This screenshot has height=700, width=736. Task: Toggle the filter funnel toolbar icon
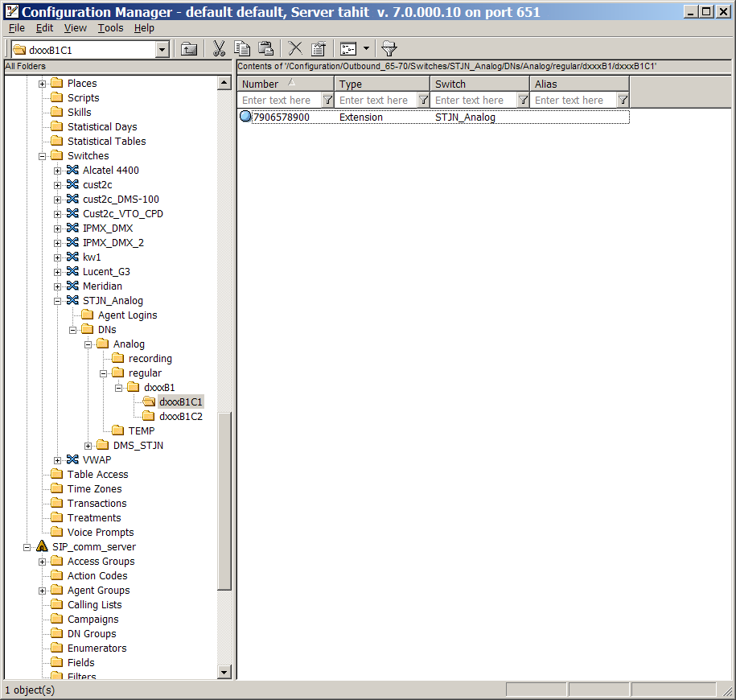pos(389,49)
